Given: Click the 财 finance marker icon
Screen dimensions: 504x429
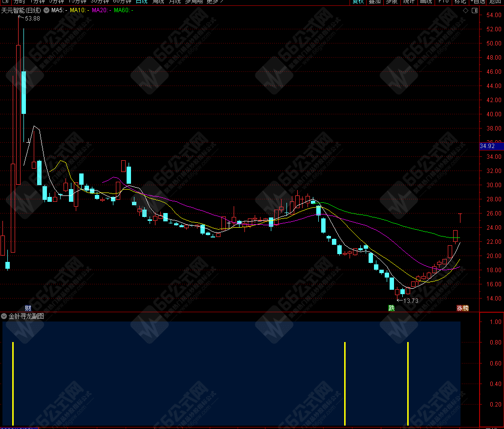Looking at the screenshot, I should 28,308.
